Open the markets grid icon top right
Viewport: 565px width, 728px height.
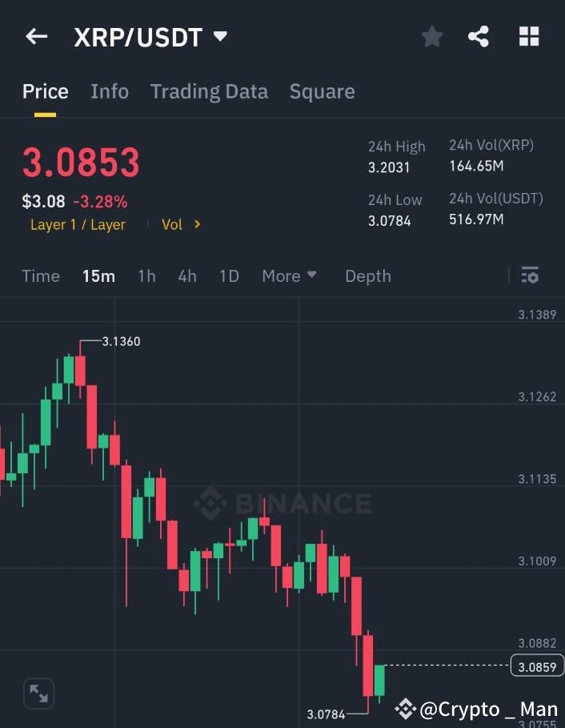528,36
